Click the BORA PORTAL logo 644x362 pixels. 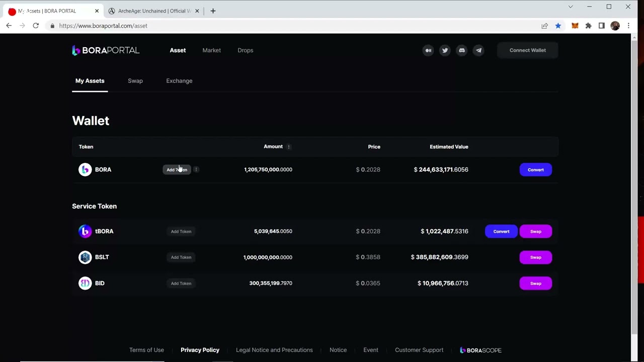106,50
